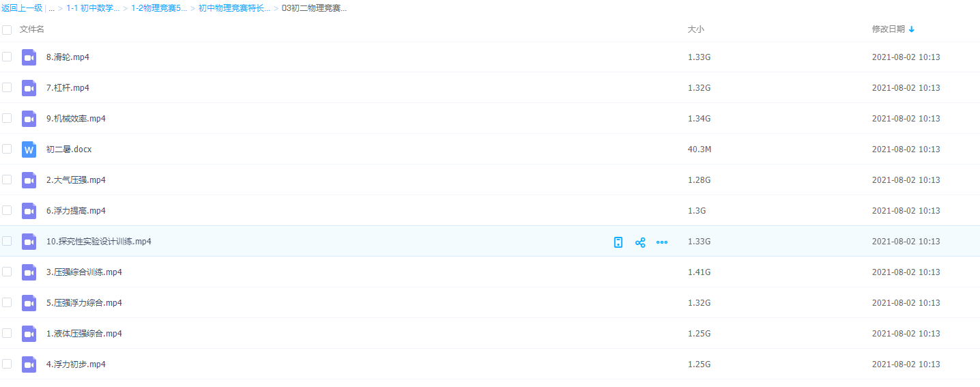Toggle sort arrow next to 修改日期
The width and height of the screenshot is (980, 387).
[912, 29]
